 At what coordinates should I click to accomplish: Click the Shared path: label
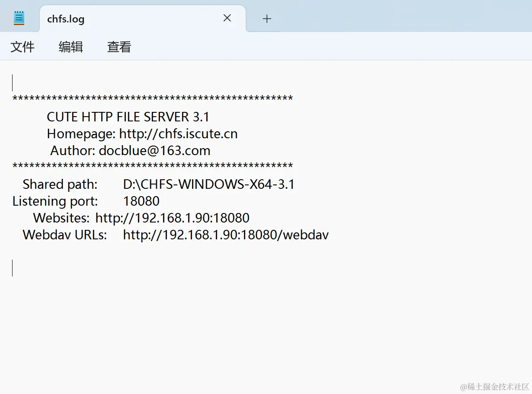click(60, 184)
